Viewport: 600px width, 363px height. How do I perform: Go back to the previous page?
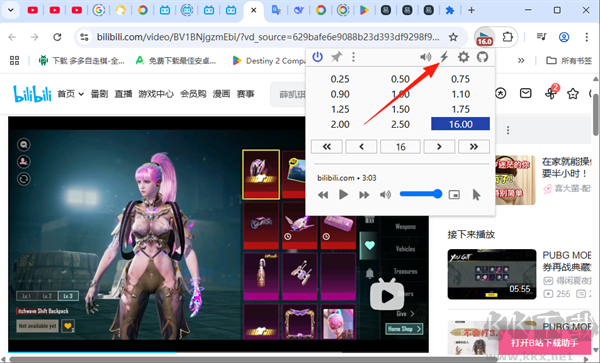12,37
